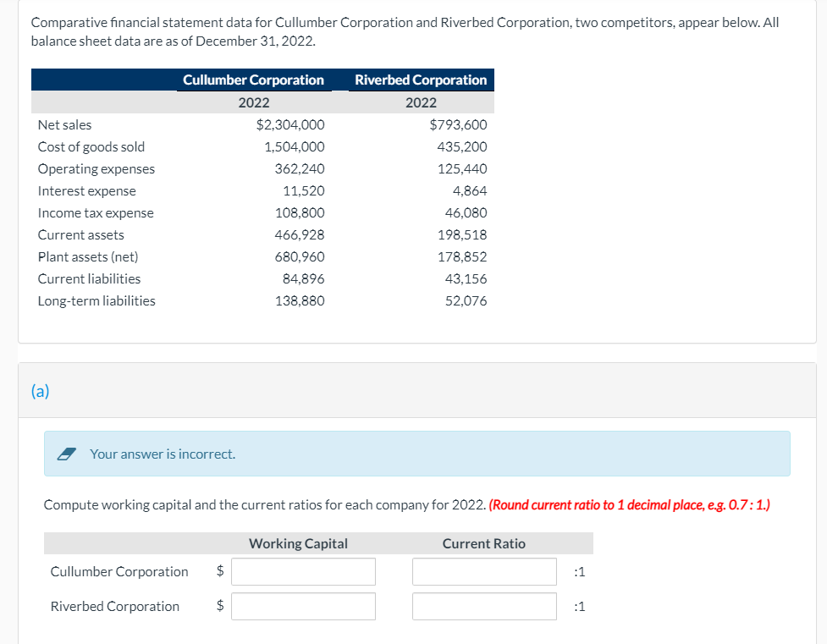827x644 pixels.
Task: Select the Current Ratio column heading
Action: [x=482, y=542]
